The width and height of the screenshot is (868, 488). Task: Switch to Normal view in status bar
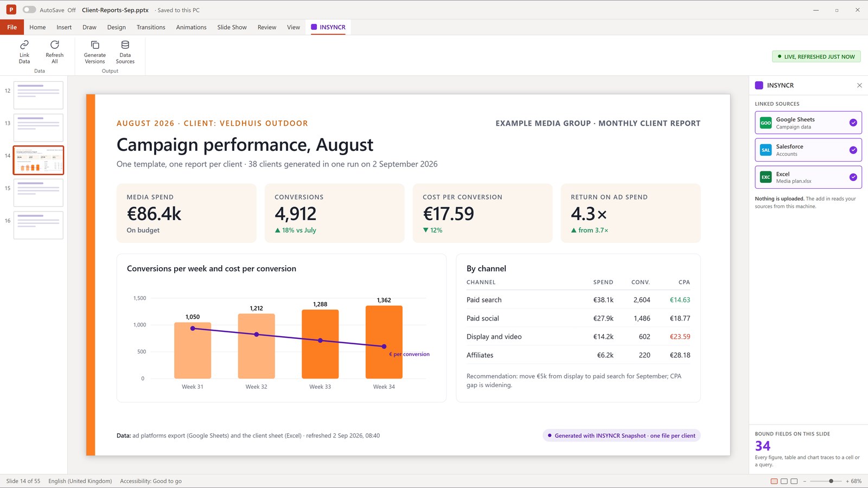point(774,481)
